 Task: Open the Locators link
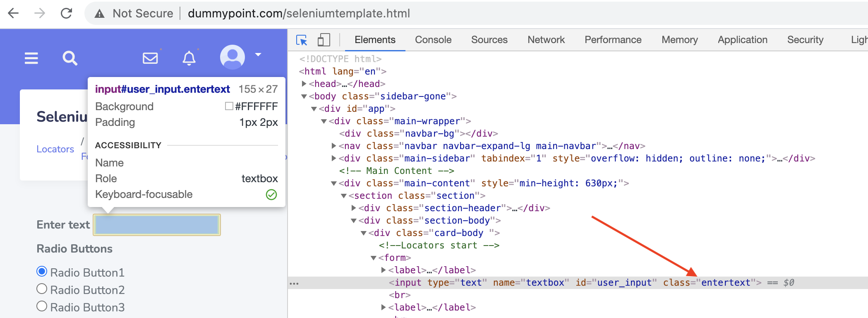tap(55, 149)
